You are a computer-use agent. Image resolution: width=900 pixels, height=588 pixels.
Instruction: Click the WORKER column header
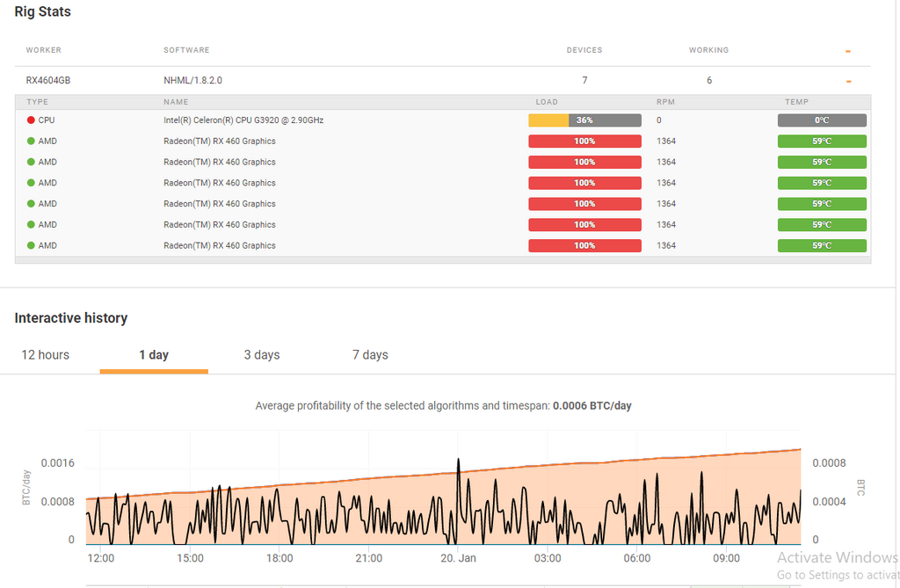tap(44, 50)
